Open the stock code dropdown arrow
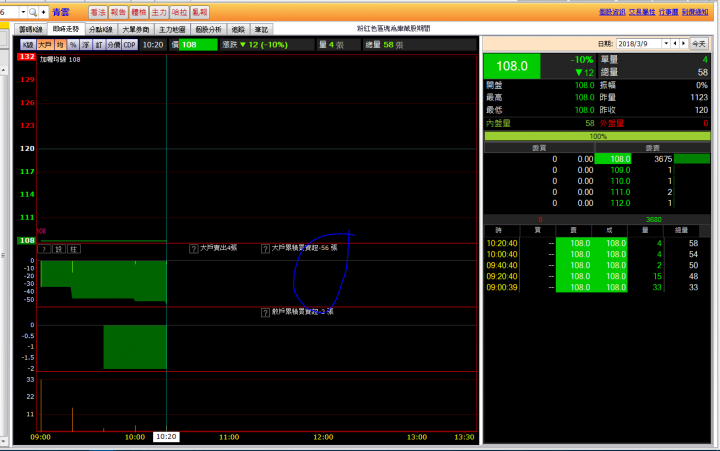 click(23, 12)
